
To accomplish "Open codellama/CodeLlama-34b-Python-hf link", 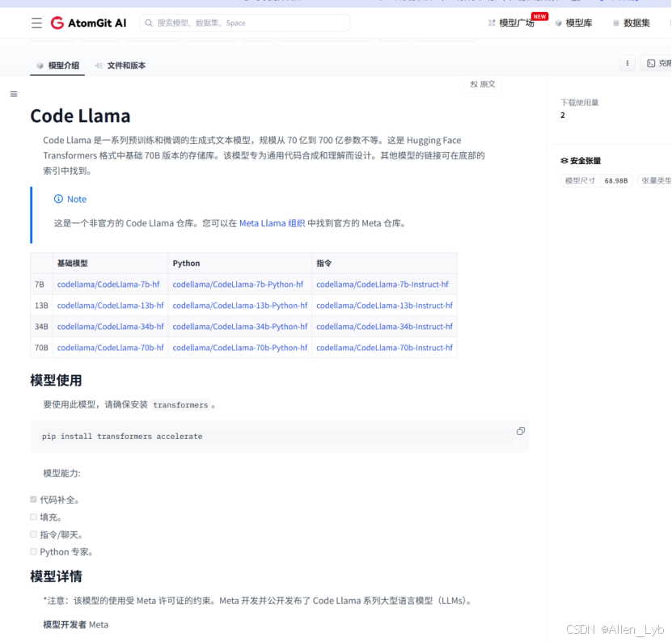I will pyautogui.click(x=240, y=326).
